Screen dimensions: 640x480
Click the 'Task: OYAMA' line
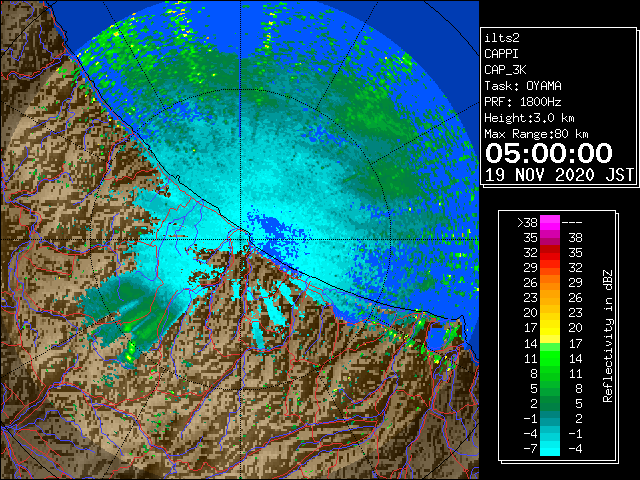(x=523, y=86)
